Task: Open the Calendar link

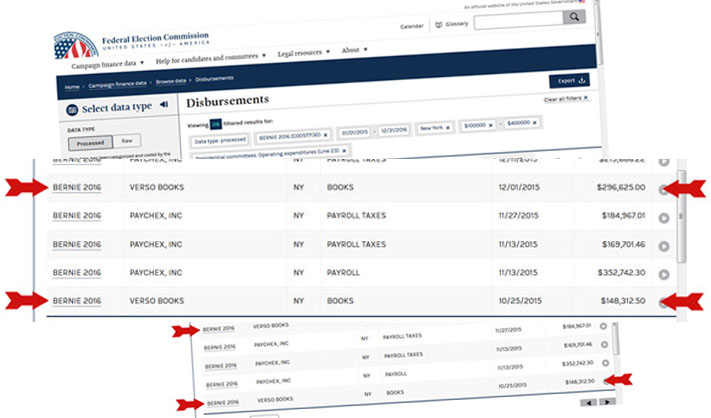Action: pos(411,26)
